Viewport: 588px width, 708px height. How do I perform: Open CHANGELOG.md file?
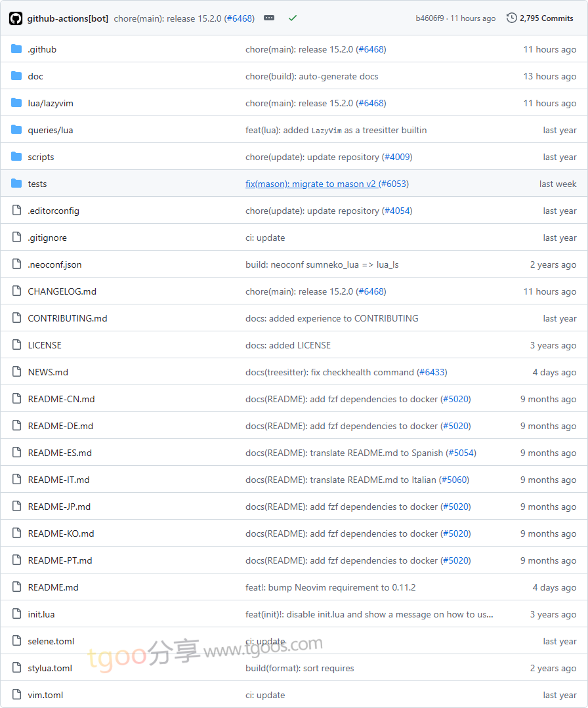click(x=62, y=291)
